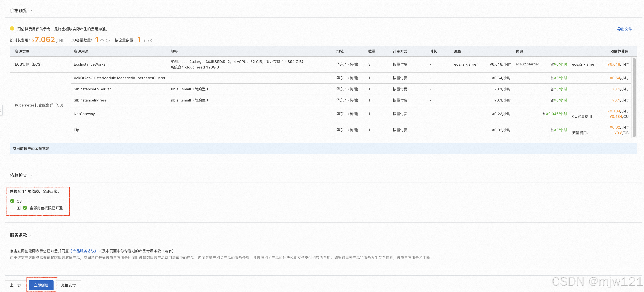
Task: Collapse the 依赖检查 section
Action: tap(31, 176)
